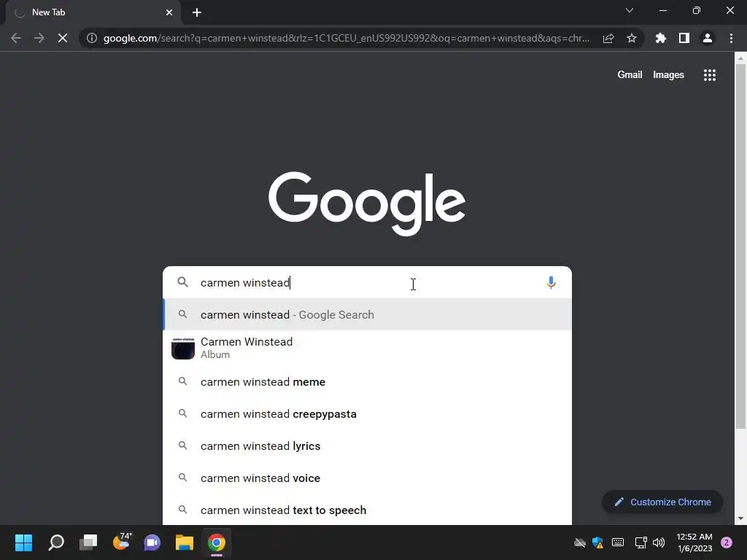Screen dimensions: 747x560
Task: Click Chrome icon on taskbar
Action: point(216,542)
